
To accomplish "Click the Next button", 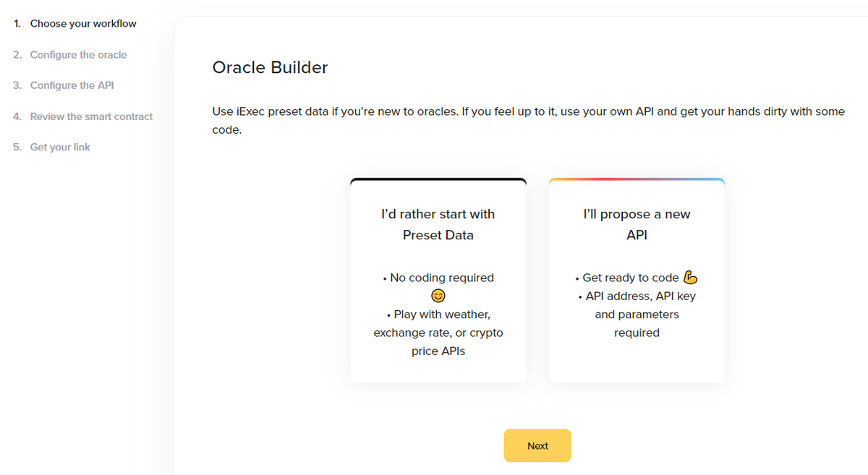I will [537, 445].
